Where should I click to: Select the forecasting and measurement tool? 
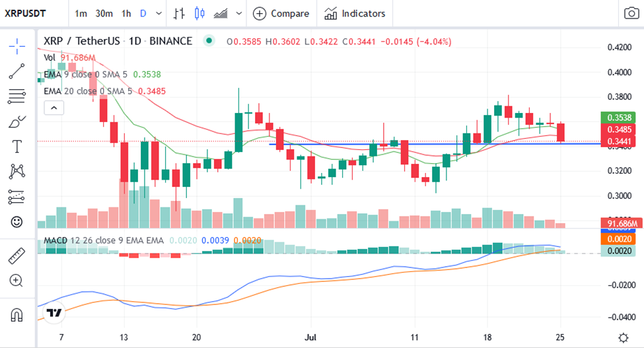click(x=17, y=197)
